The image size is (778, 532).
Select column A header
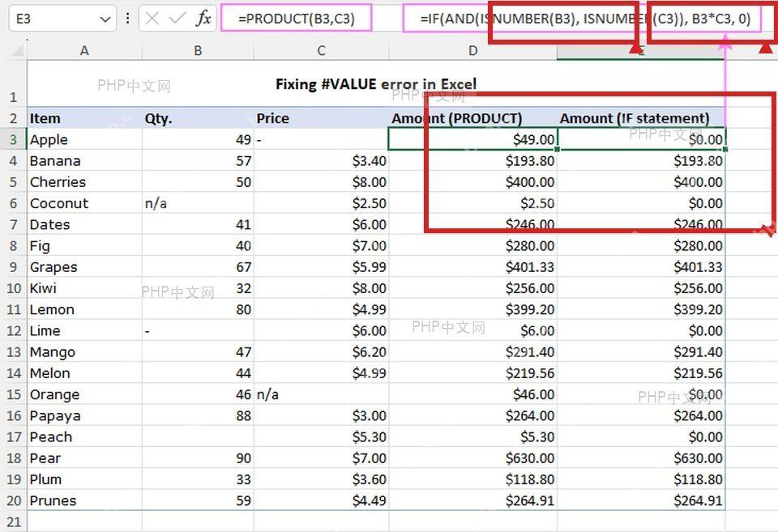84,50
